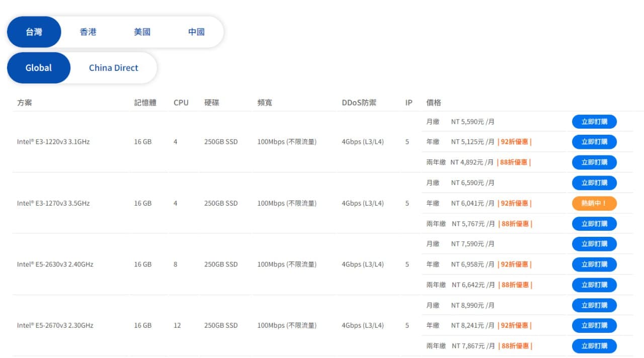The image size is (644, 358).
Task: Order E3-1270v3 two-year plan NT 5,767
Action: (x=594, y=224)
